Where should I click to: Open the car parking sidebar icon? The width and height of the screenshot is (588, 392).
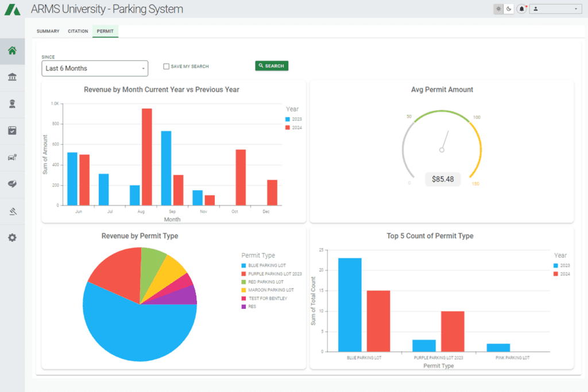pos(12,157)
